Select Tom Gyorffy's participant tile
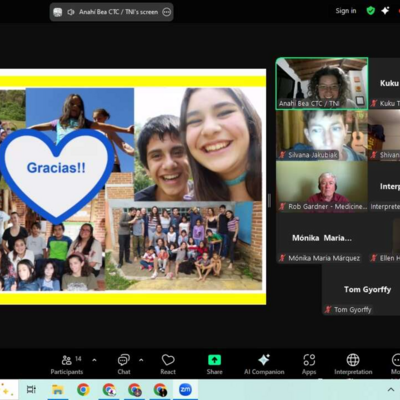 361,290
